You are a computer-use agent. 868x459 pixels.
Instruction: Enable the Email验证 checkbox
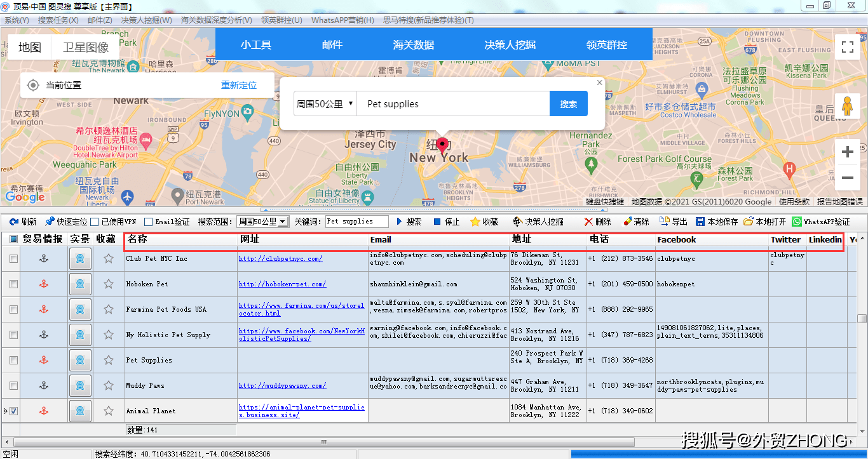[148, 222]
